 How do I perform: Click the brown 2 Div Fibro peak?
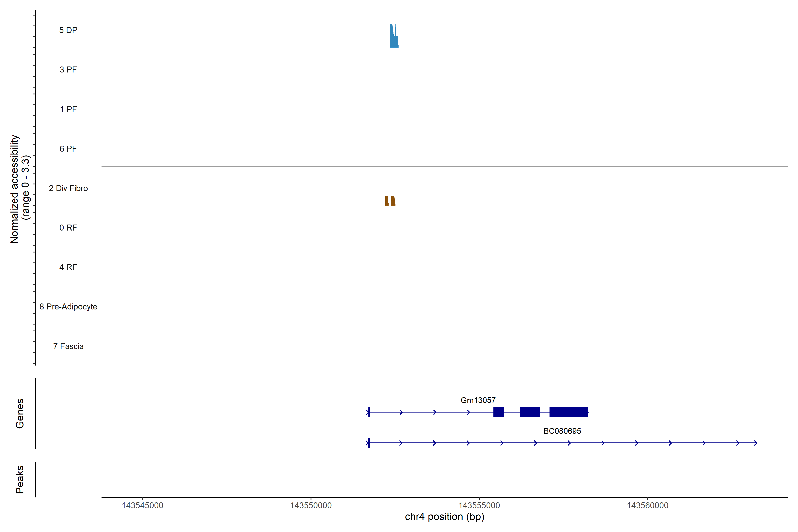(393, 201)
